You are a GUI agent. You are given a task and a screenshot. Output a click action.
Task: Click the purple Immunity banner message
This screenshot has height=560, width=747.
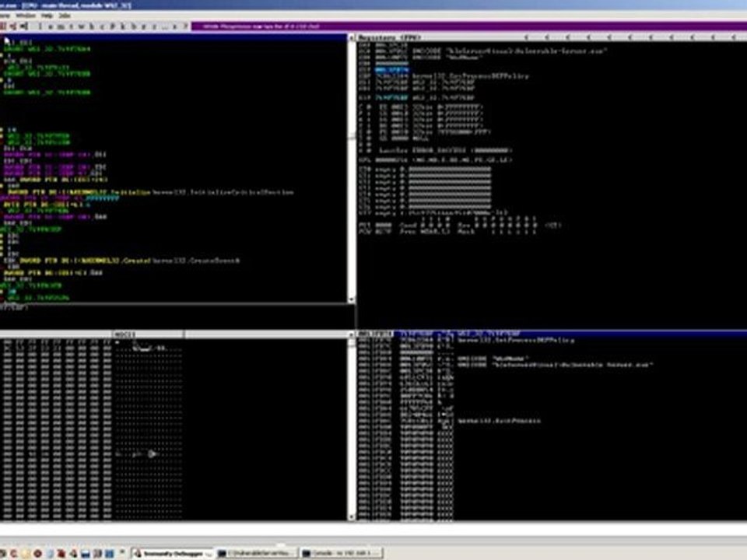tap(261, 26)
